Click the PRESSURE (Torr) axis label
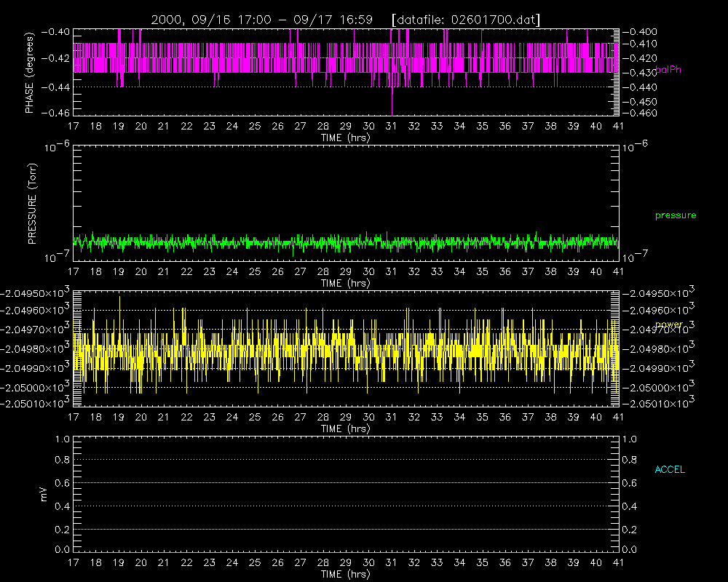The width and height of the screenshot is (728, 582). 32,203
